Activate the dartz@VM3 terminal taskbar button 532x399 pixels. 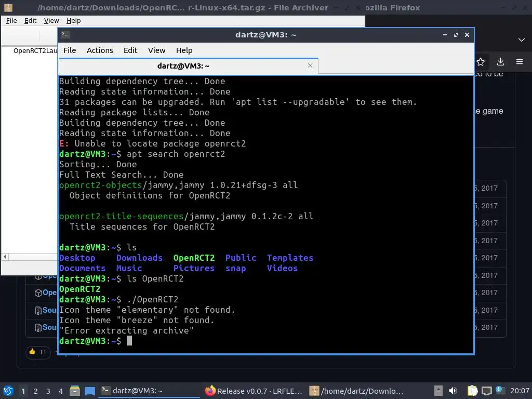coord(149,391)
